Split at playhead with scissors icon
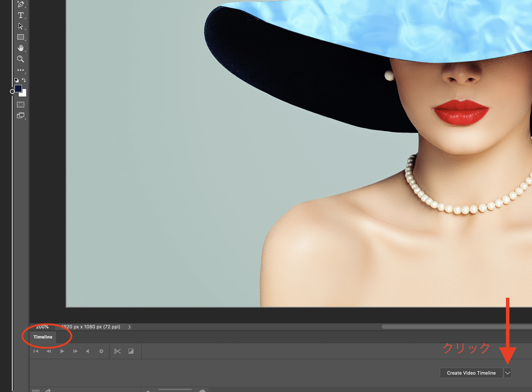 [x=117, y=351]
